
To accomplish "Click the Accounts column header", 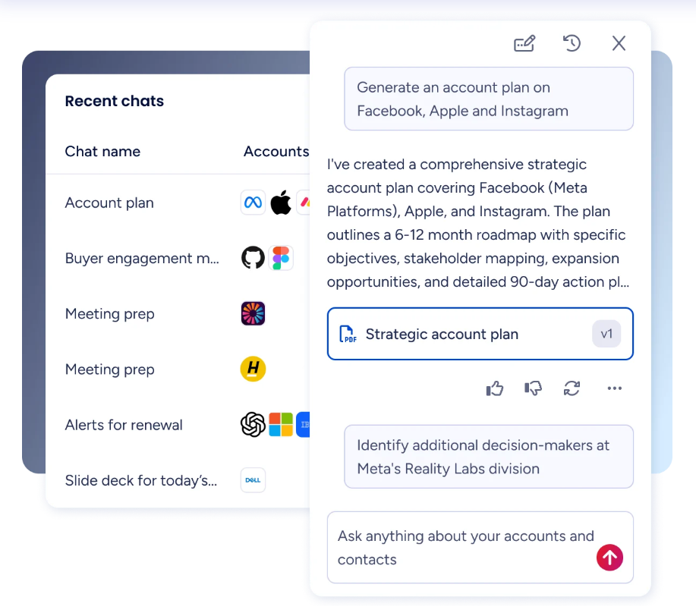I will click(x=276, y=151).
